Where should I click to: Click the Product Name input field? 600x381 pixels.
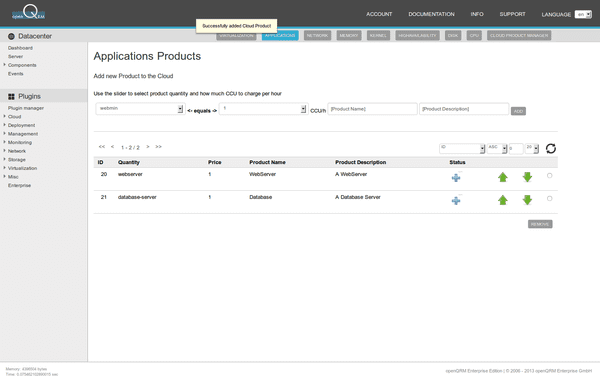pyautogui.click(x=372, y=109)
